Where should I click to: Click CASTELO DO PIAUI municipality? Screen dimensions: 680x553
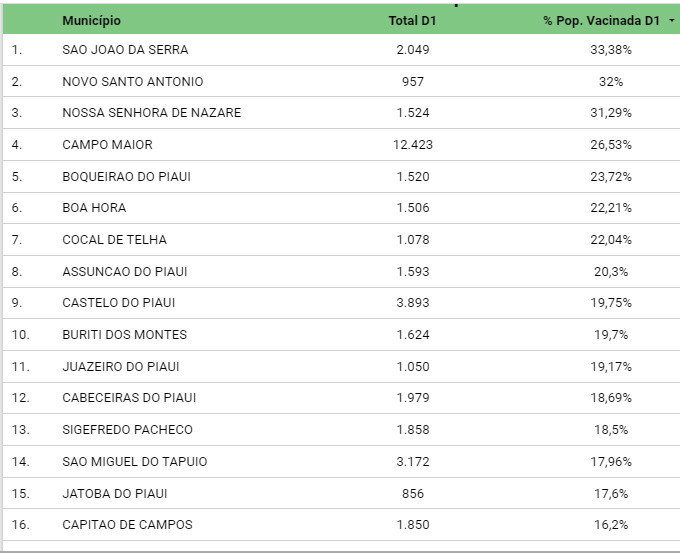tap(119, 303)
